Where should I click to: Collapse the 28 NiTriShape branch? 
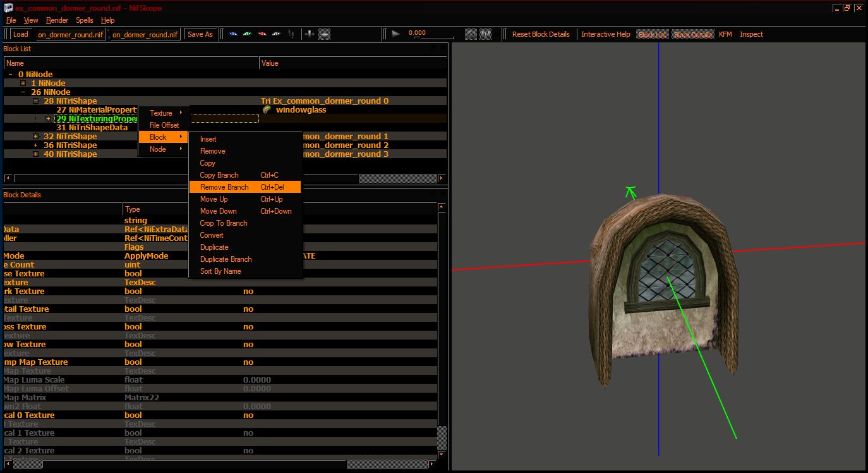35,101
